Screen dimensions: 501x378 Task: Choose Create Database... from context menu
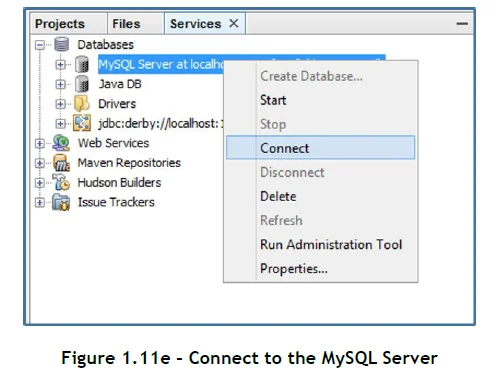click(x=321, y=76)
